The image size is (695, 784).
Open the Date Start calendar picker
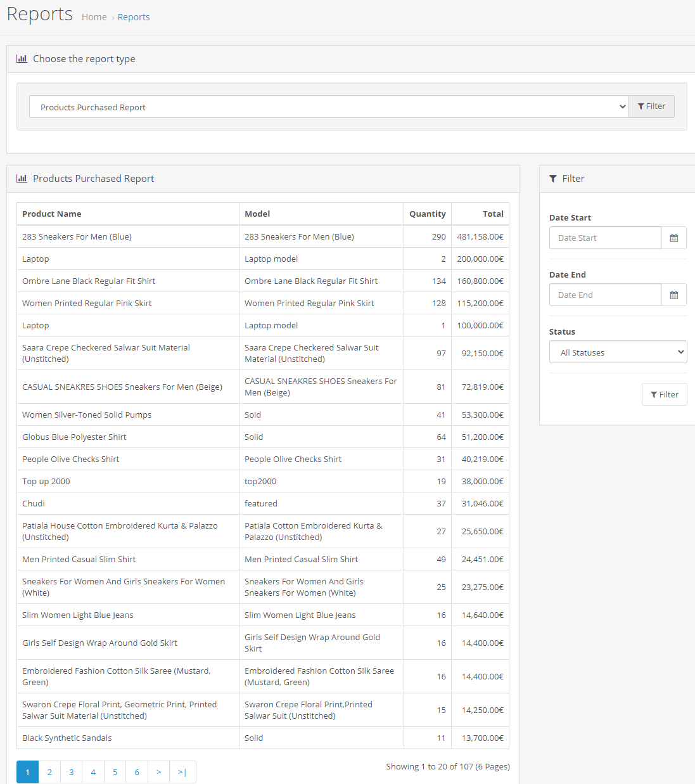(x=674, y=238)
